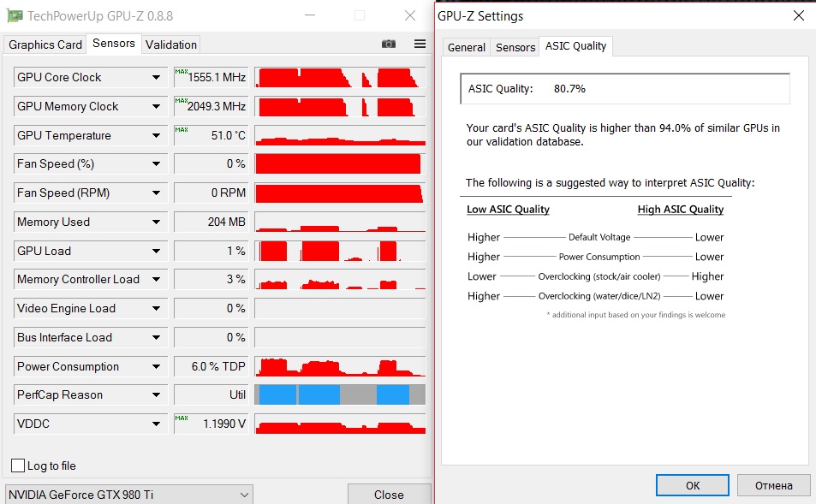Click the GPU Load history graph
Viewport: 816px width, 504px height.
click(x=340, y=251)
